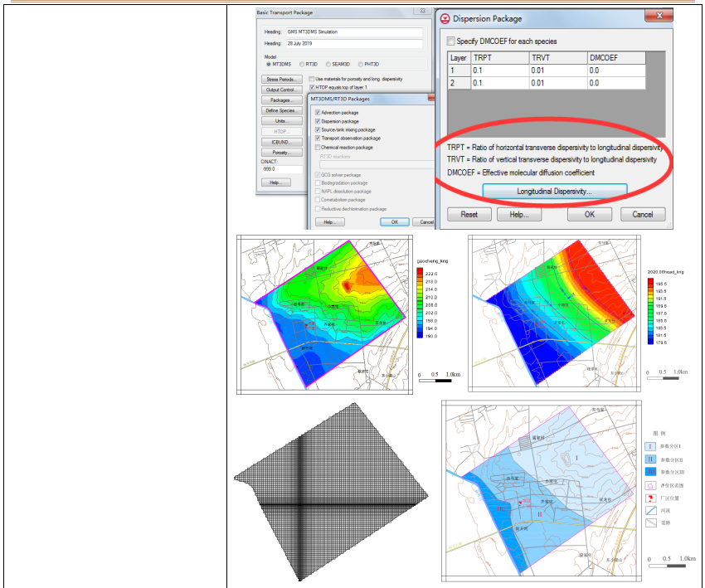Click Reset in the Dispersion Package dialog
705x588 pixels.
coord(469,214)
